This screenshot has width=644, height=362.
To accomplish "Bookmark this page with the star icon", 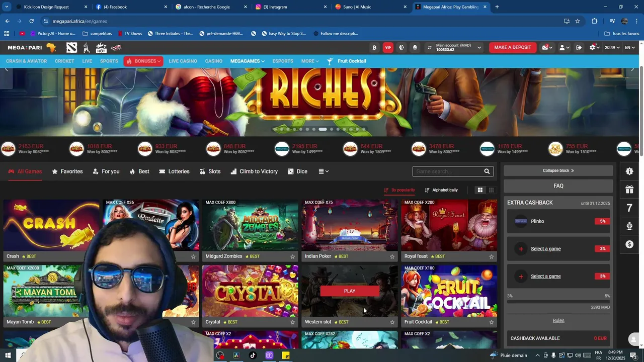I will pos(578,21).
